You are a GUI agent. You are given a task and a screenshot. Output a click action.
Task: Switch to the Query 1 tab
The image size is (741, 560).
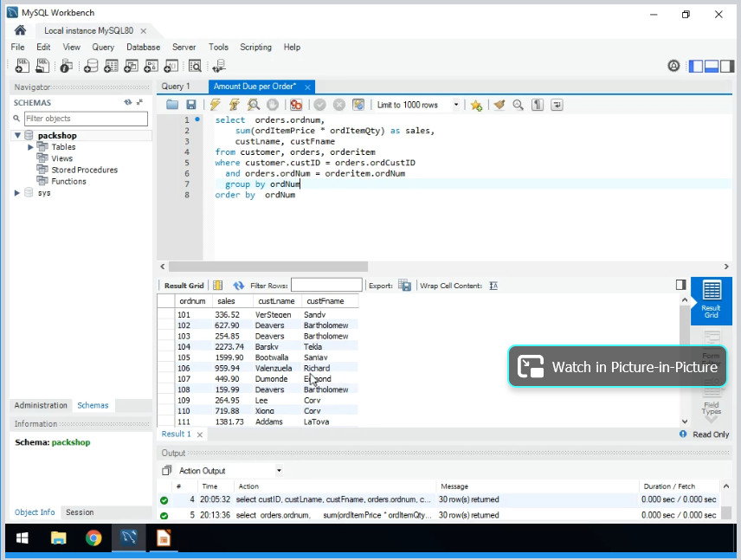(176, 87)
